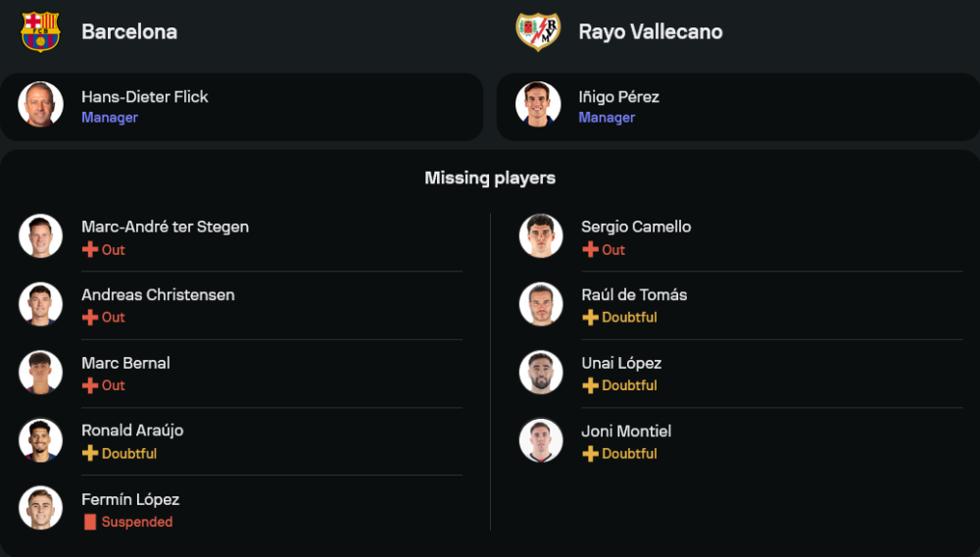Select Fermín López's name in missing players

click(x=130, y=499)
